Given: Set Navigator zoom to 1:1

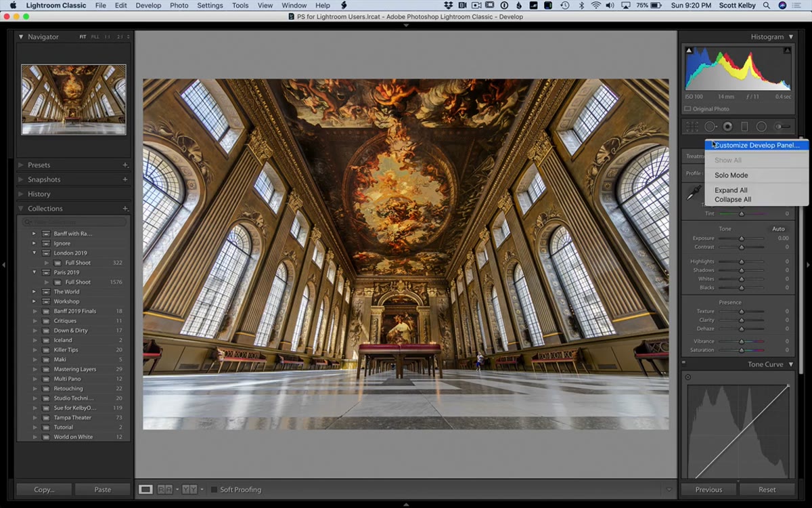Looking at the screenshot, I should (x=107, y=37).
